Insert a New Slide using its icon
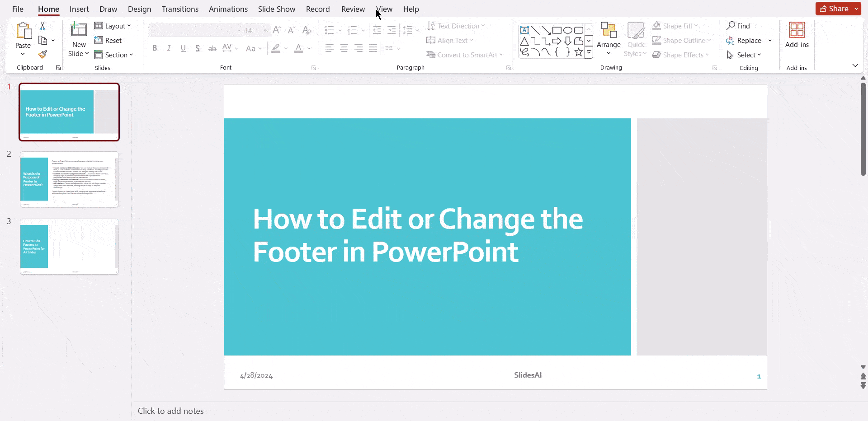This screenshot has width=868, height=421. 79,30
